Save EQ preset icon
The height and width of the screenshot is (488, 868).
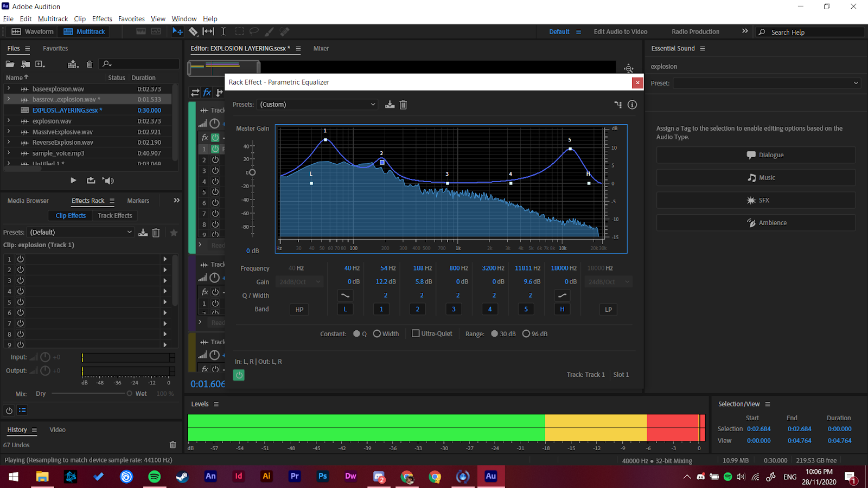(x=390, y=105)
